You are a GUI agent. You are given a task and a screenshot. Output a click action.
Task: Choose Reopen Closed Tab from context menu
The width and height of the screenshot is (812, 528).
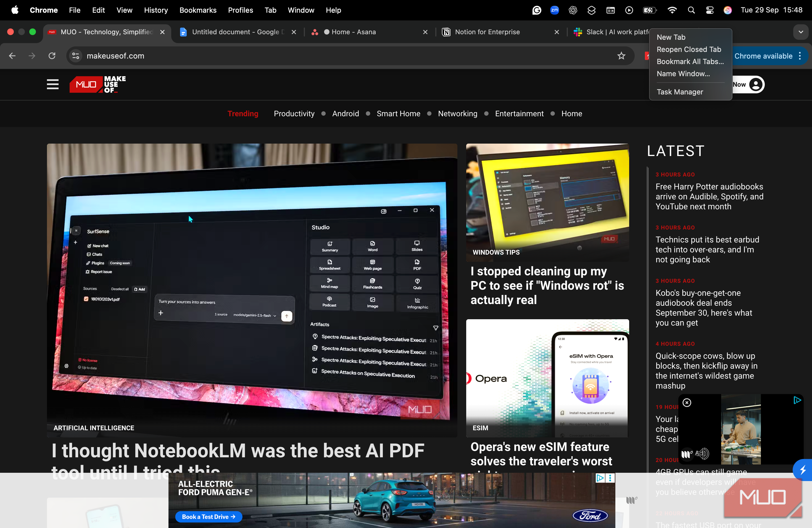(x=689, y=49)
